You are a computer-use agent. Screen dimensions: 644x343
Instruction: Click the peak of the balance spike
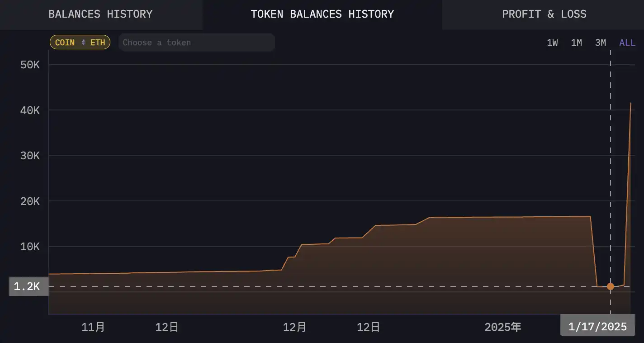point(630,103)
